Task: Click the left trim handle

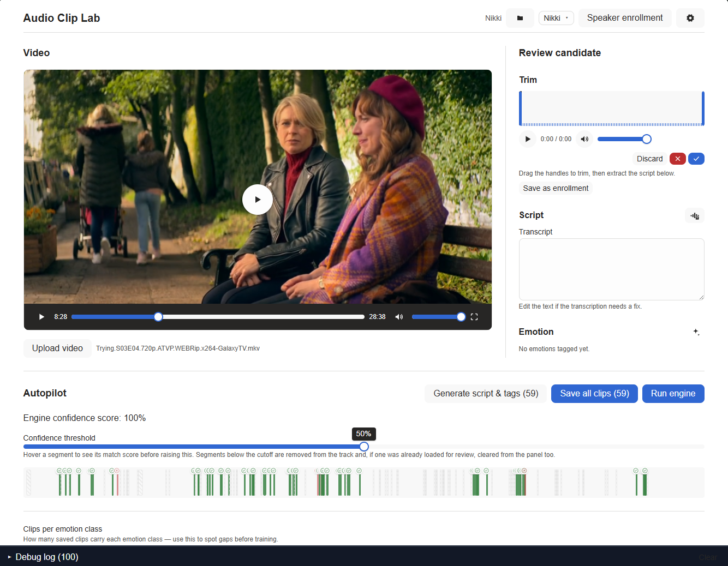Action: (521, 109)
